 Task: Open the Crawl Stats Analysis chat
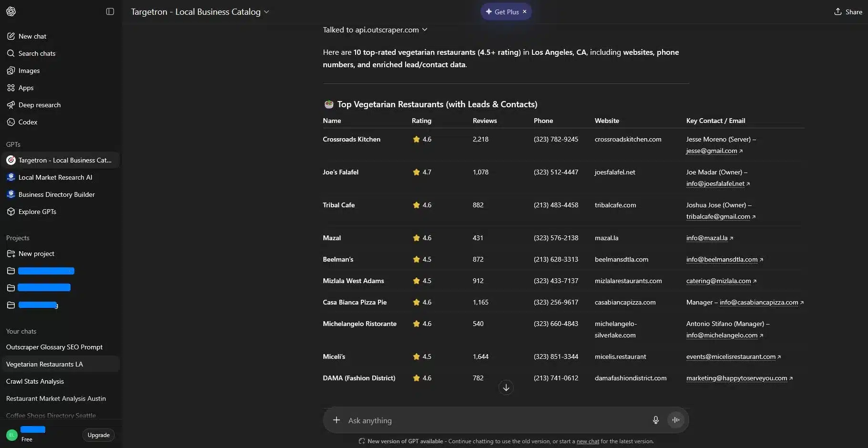(35, 381)
